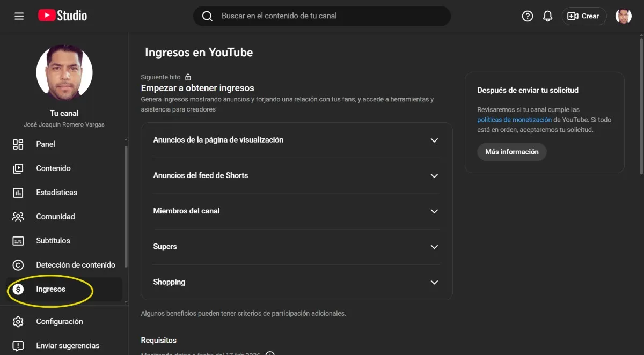
Task: Click the Panel dashboard icon
Action: tap(18, 144)
